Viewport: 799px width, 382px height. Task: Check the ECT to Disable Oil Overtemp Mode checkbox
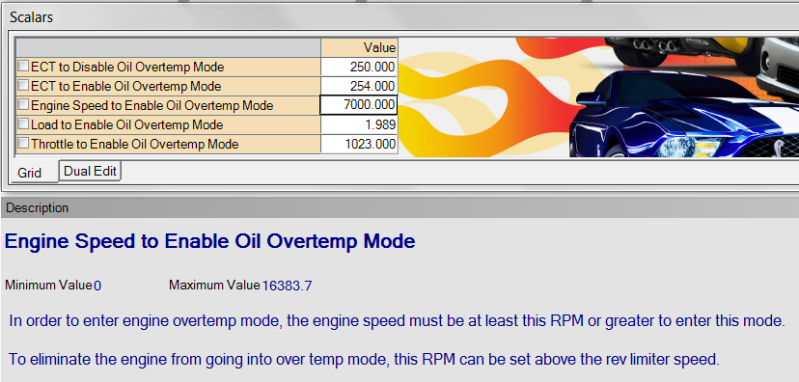coord(23,66)
